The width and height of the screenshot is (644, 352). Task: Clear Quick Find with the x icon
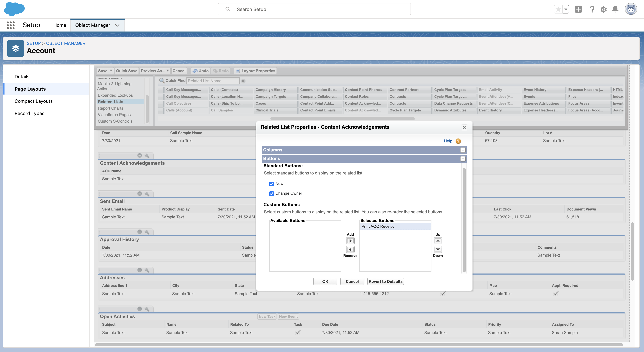click(243, 81)
